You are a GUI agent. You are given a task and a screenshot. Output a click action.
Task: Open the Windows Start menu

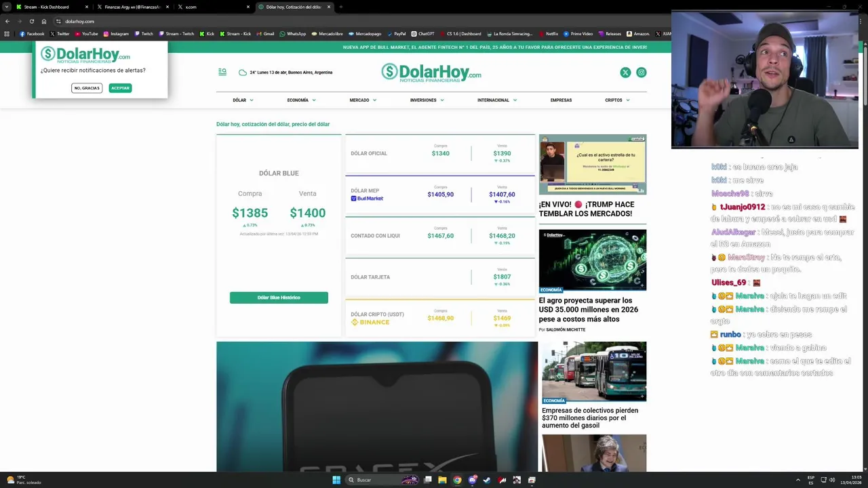336,480
